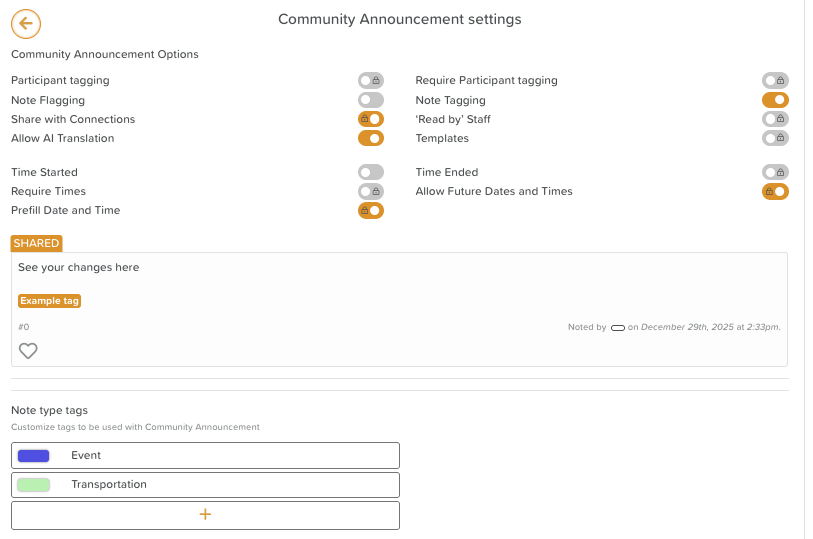
Task: Click the SHARED badge on note preview
Action: tap(36, 243)
